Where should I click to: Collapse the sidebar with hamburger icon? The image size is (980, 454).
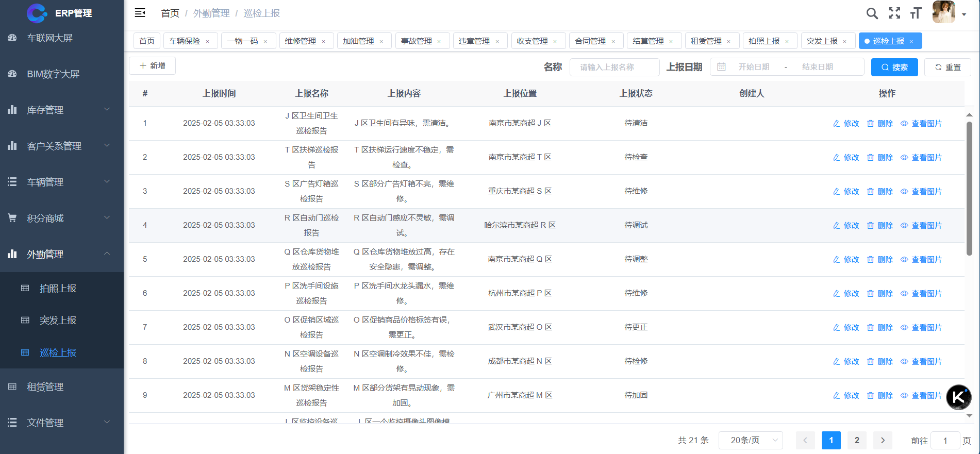140,13
